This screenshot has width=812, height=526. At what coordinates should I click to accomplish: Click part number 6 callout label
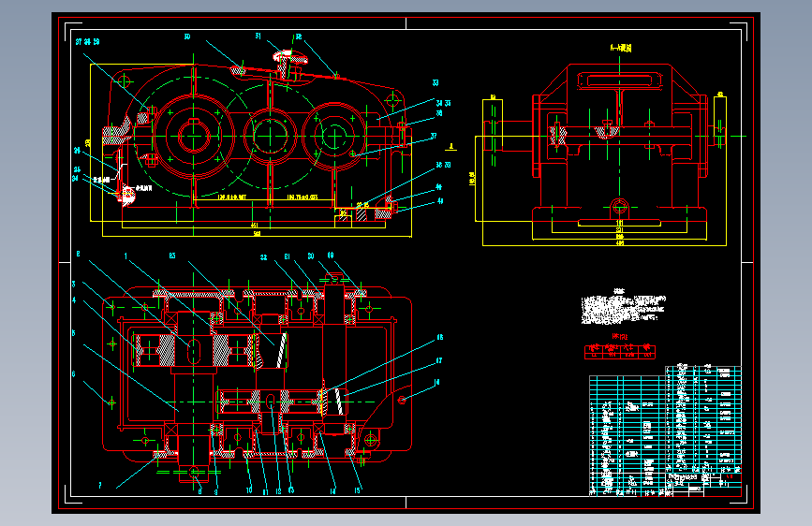pyautogui.click(x=74, y=373)
